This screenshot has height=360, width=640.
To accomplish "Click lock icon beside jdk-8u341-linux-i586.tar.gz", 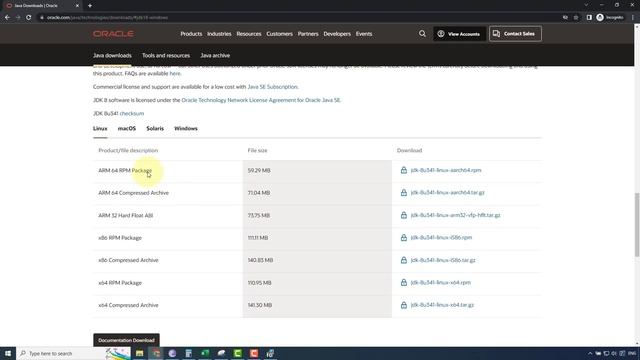I will (404, 260).
